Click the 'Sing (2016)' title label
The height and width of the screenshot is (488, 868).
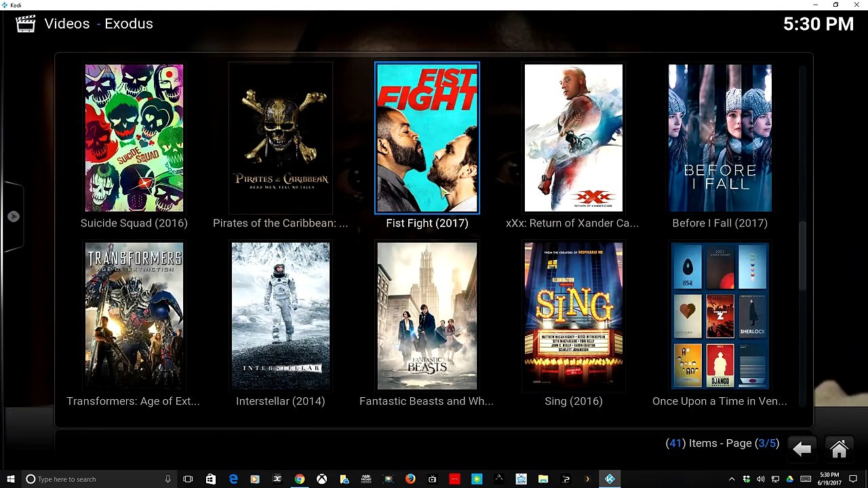pos(574,401)
